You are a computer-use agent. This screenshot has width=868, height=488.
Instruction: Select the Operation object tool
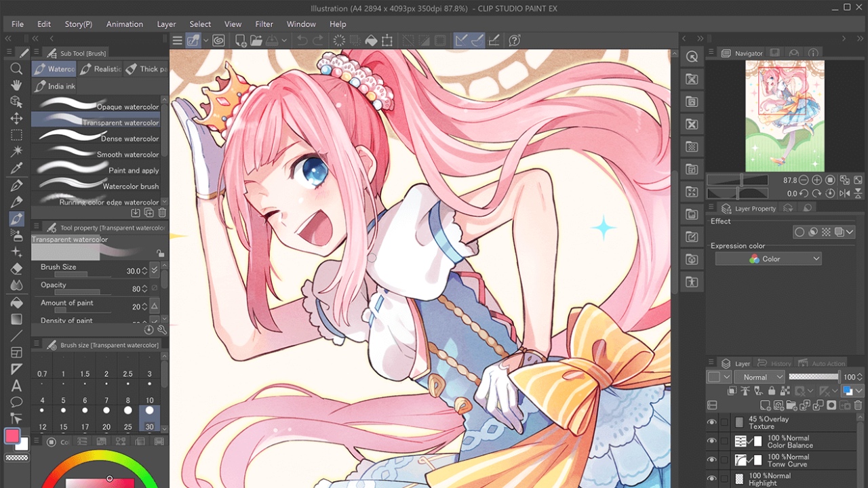pyautogui.click(x=17, y=102)
